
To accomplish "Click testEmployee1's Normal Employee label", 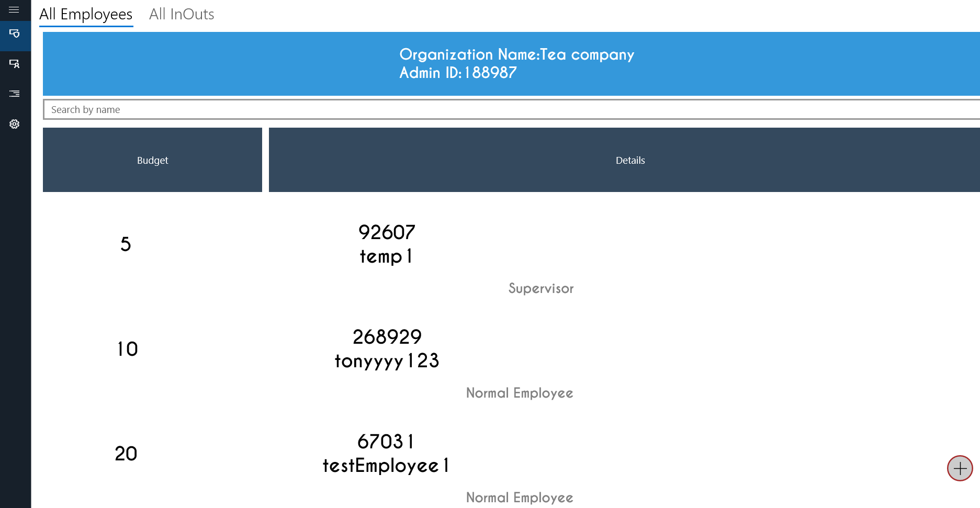I will tap(520, 498).
